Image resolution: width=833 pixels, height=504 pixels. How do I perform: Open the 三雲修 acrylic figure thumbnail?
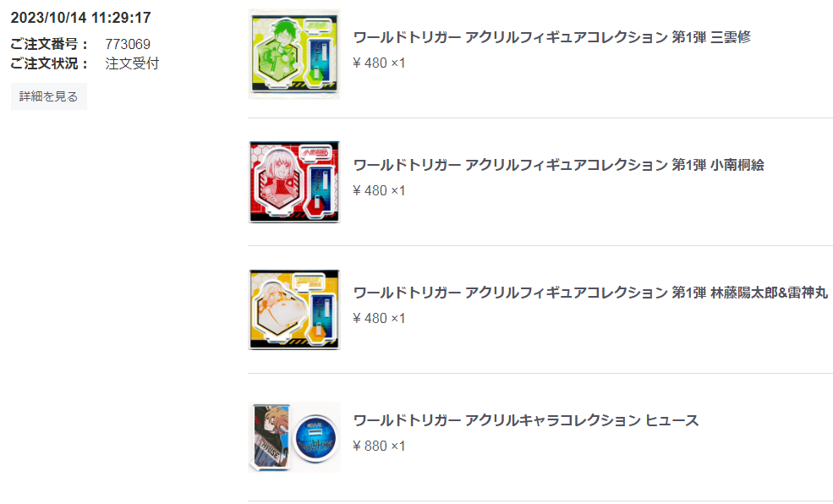coord(294,54)
